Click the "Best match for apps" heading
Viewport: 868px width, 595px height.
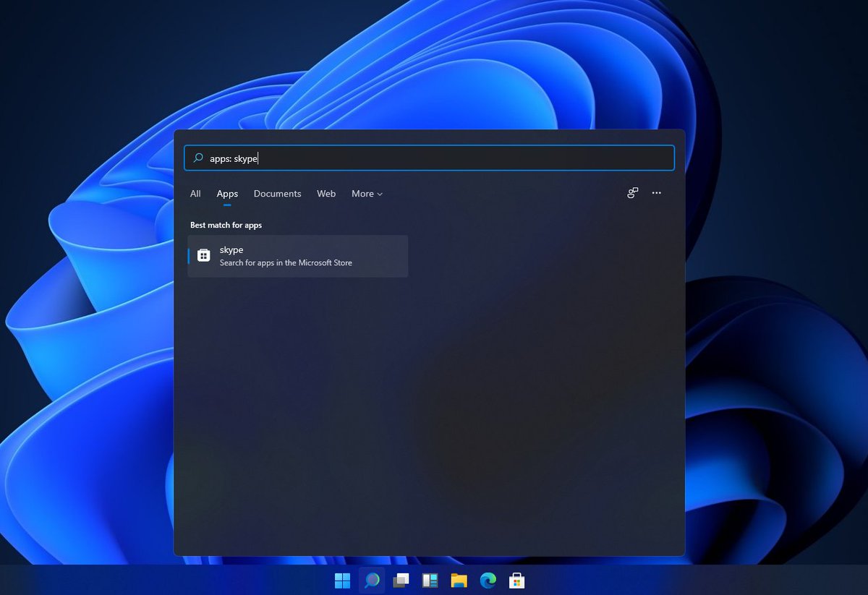tap(226, 226)
